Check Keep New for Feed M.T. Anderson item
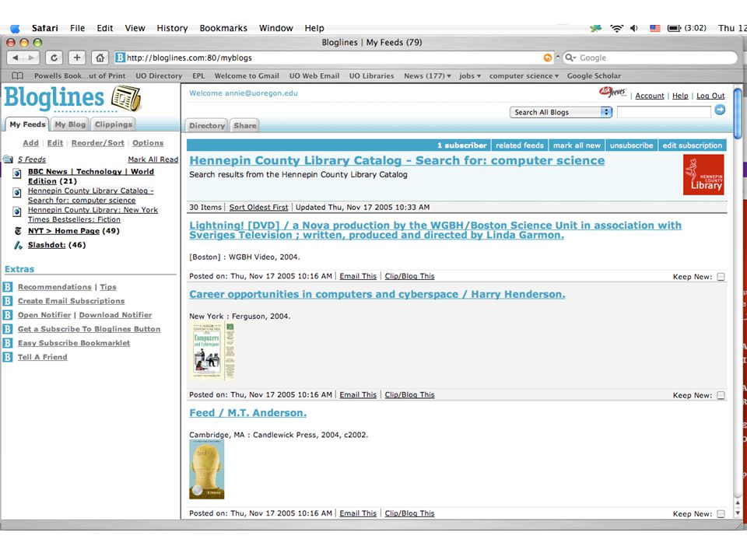 [721, 514]
